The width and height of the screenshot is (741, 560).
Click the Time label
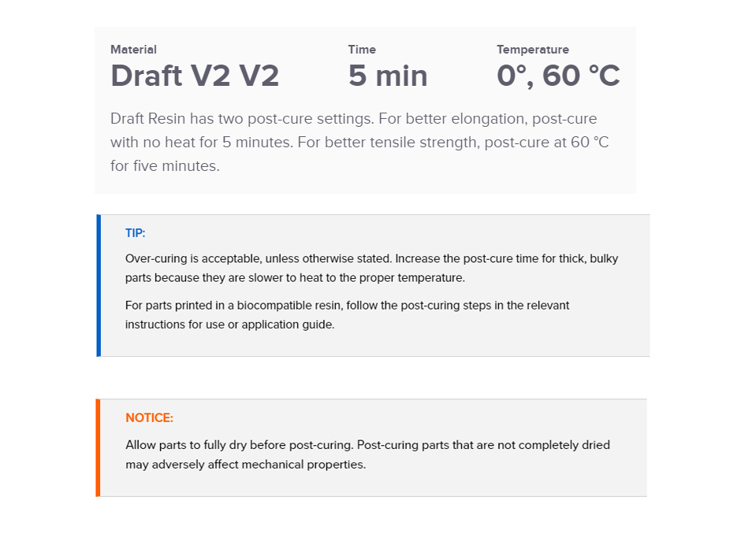coord(362,50)
